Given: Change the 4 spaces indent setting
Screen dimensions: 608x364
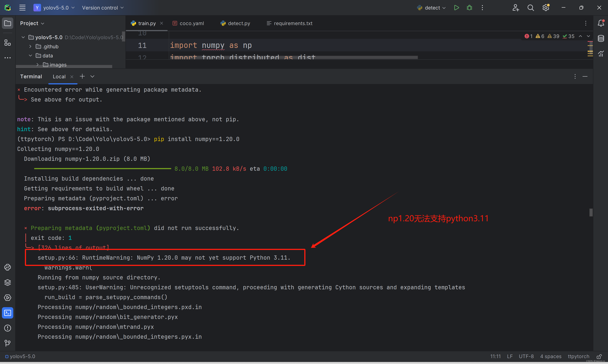Looking at the screenshot, I should [x=551, y=356].
